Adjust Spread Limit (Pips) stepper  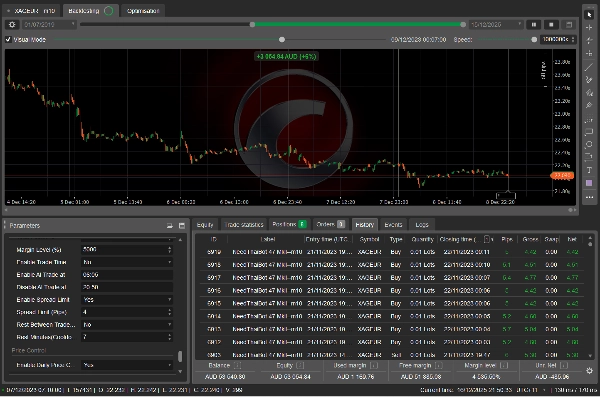point(170,312)
